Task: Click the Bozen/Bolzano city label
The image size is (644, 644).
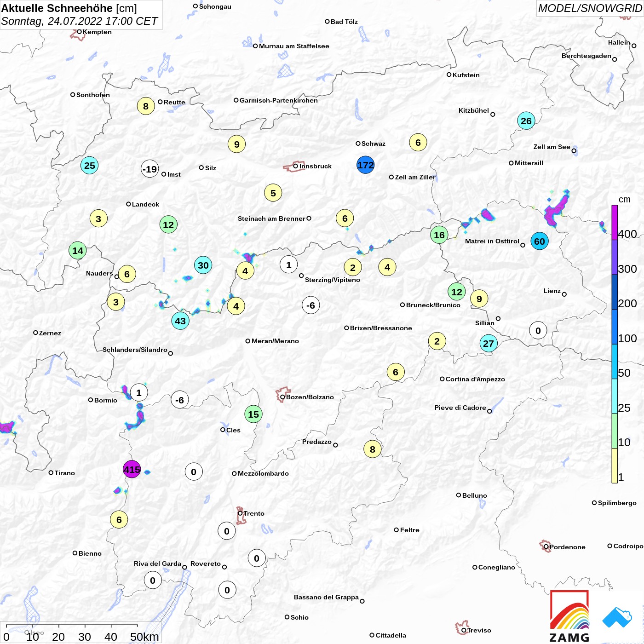Action: coord(310,397)
